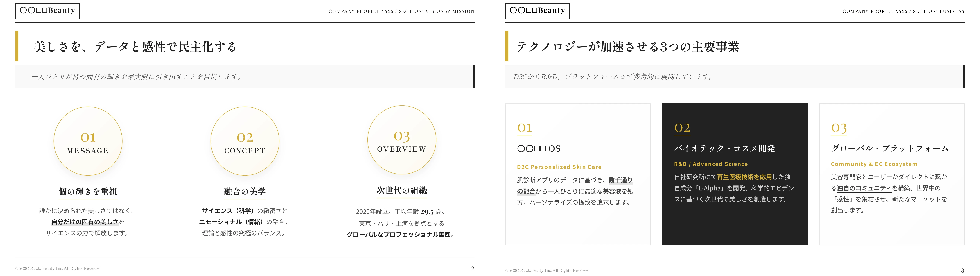
Task: Click the 03 OVERVIEW circle
Action: pos(402,140)
